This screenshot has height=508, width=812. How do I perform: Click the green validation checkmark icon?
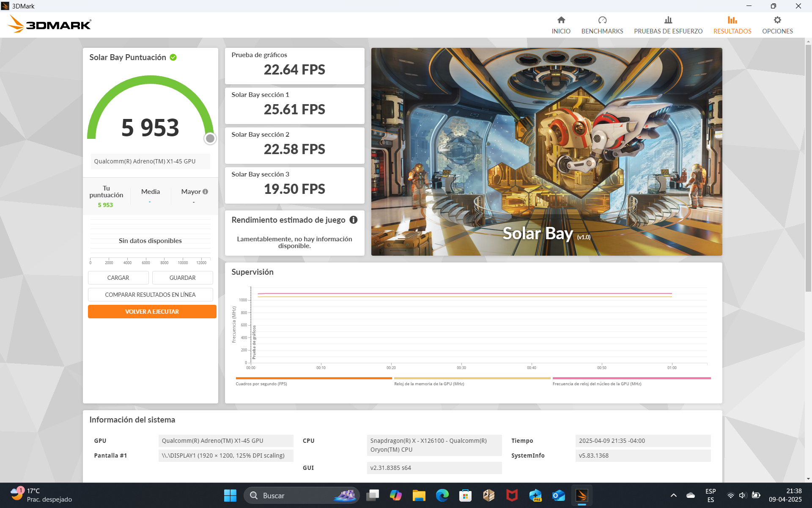click(x=173, y=57)
